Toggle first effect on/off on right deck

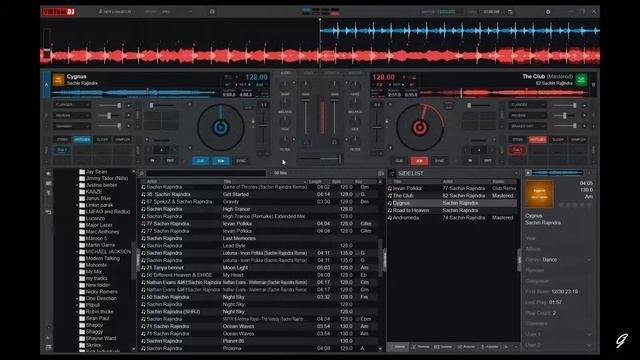pos(584,105)
